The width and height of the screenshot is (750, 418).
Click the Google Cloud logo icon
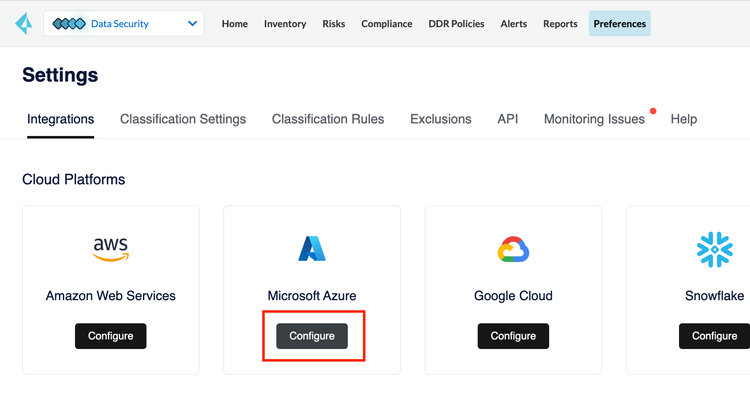(513, 249)
